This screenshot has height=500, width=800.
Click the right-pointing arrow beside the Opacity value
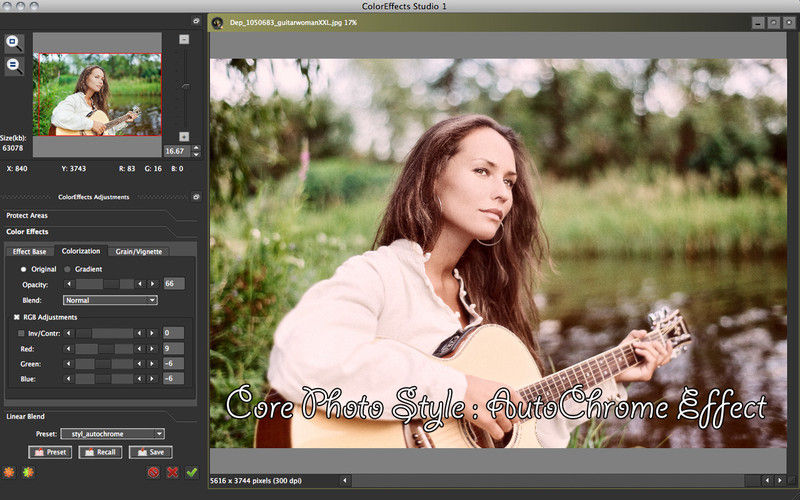(x=152, y=284)
